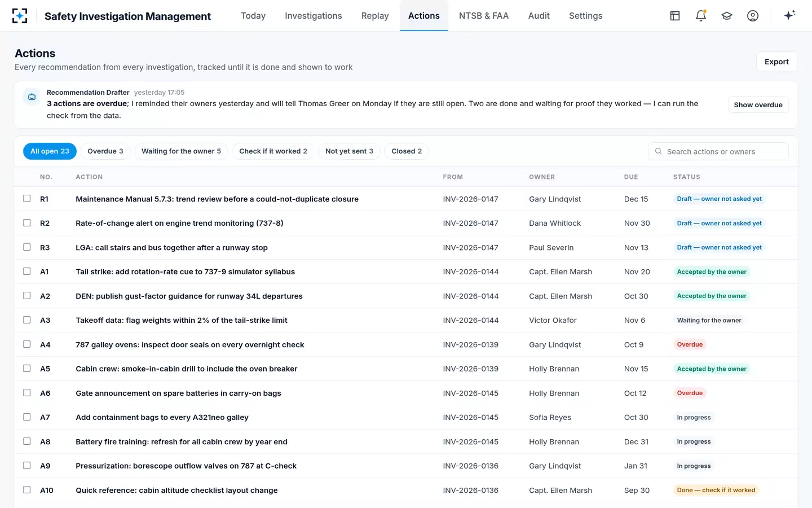The height and width of the screenshot is (508, 812).
Task: Click the Export button
Action: tap(776, 62)
